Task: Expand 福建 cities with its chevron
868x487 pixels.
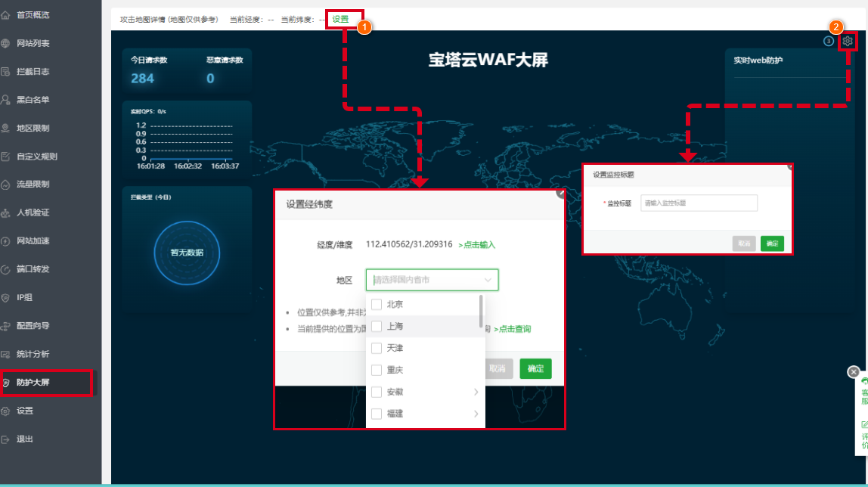Action: tap(476, 414)
